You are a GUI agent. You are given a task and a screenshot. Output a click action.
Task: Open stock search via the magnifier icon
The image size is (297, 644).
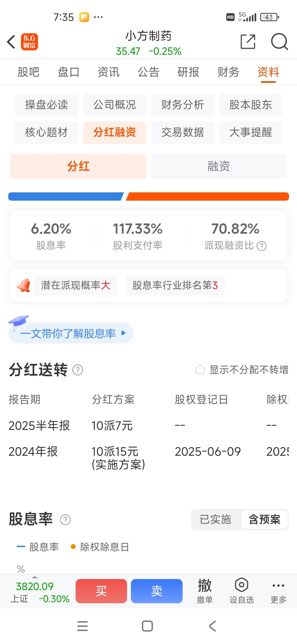pyautogui.click(x=279, y=42)
